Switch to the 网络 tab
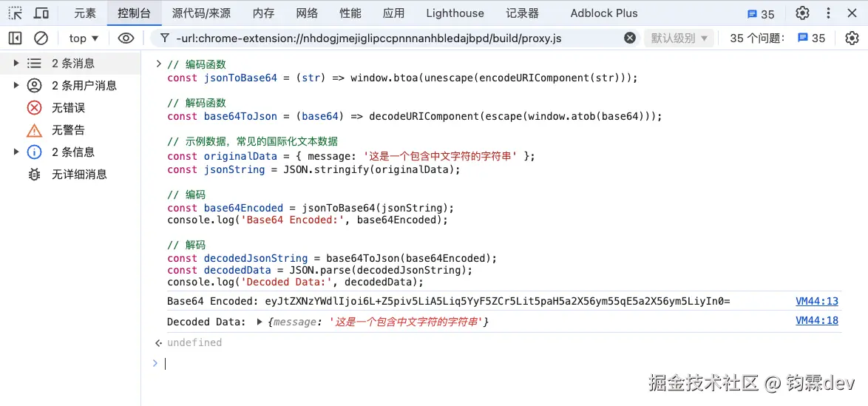 (307, 13)
